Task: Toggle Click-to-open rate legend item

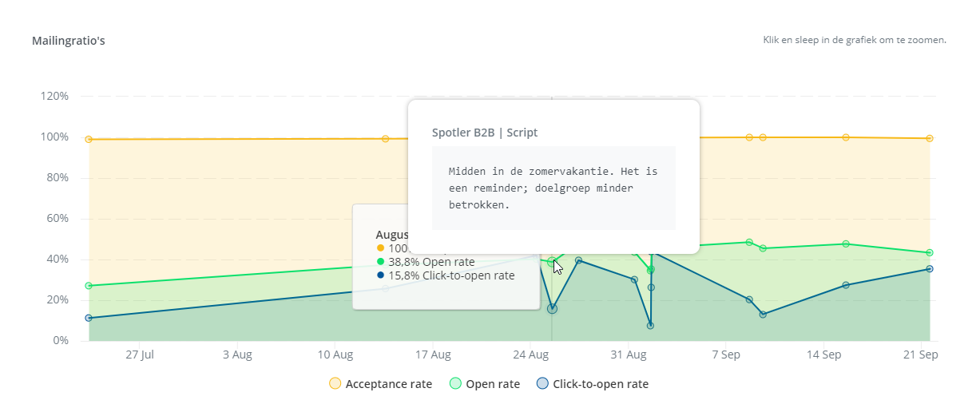Action: click(x=592, y=384)
